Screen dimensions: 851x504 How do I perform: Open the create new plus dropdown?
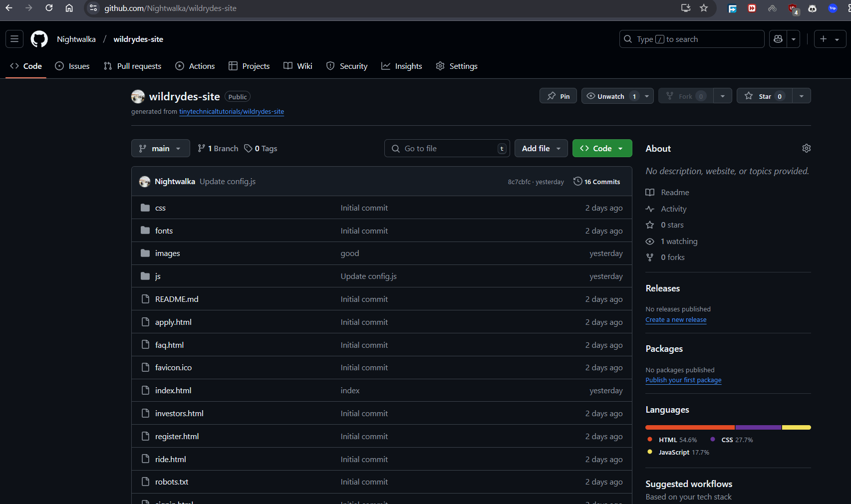tap(830, 39)
